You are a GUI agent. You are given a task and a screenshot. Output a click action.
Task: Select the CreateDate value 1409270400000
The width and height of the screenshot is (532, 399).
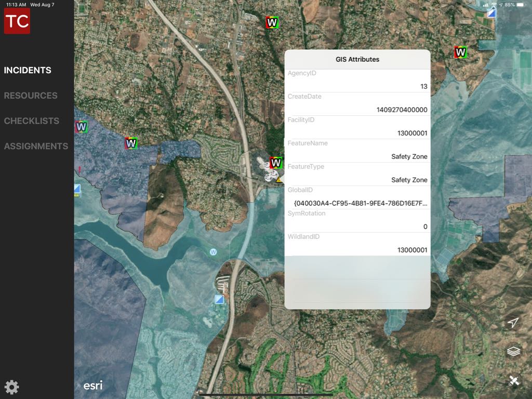click(x=402, y=110)
